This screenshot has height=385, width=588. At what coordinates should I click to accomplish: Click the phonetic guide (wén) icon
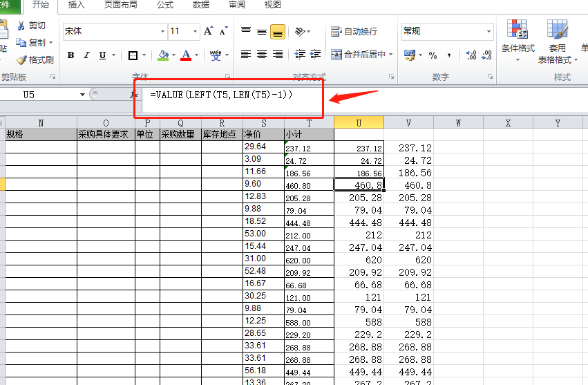pyautogui.click(x=216, y=55)
